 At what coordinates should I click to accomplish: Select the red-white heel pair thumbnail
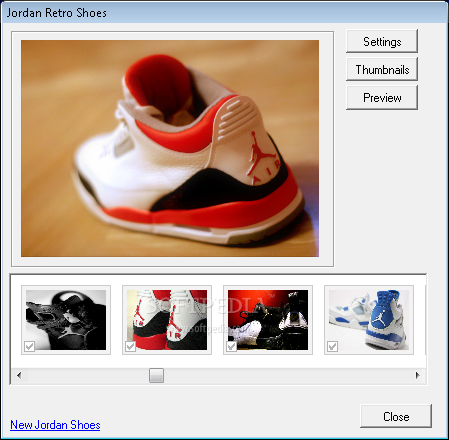[167, 320]
